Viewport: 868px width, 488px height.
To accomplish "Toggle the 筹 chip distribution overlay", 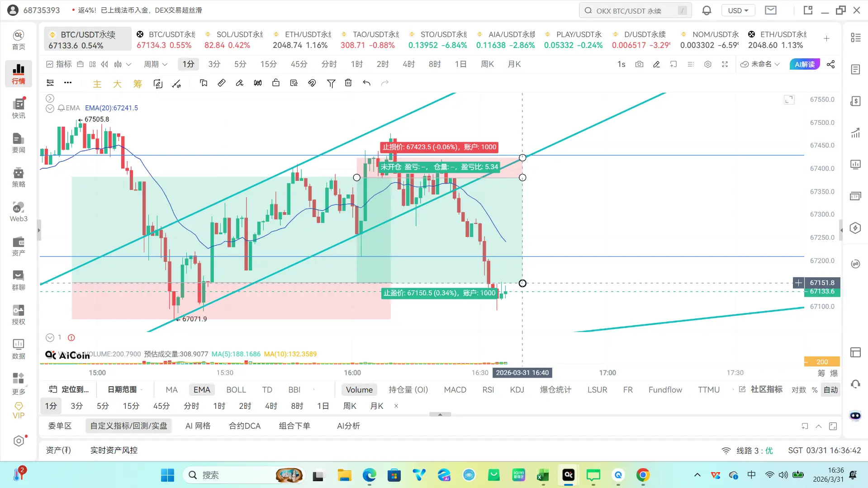I will (138, 84).
